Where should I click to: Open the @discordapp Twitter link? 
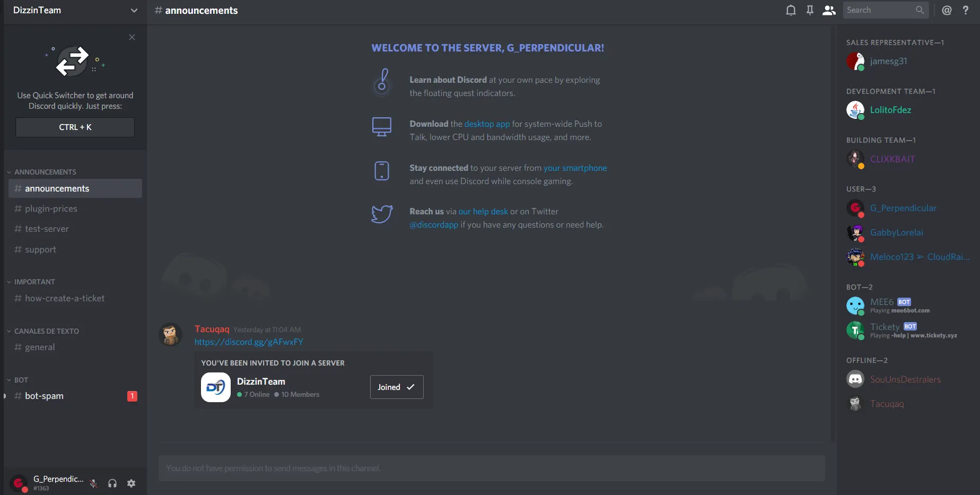[x=434, y=224]
